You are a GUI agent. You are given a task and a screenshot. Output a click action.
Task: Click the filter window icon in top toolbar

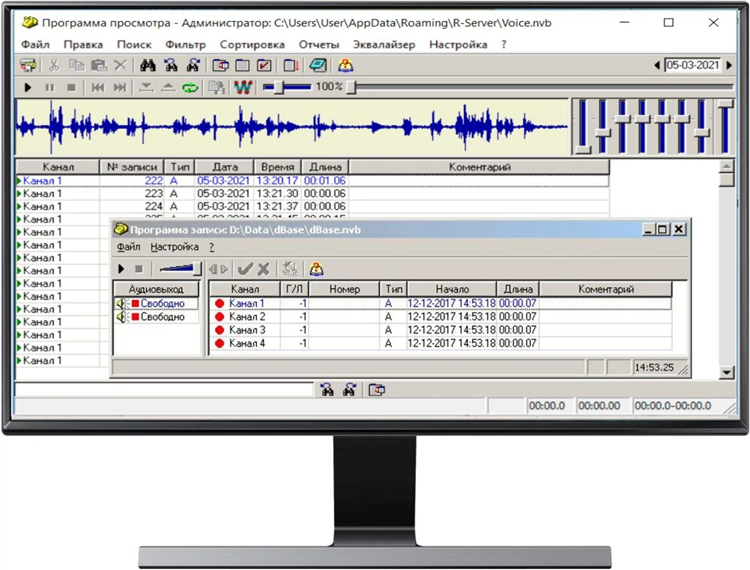coord(220,65)
